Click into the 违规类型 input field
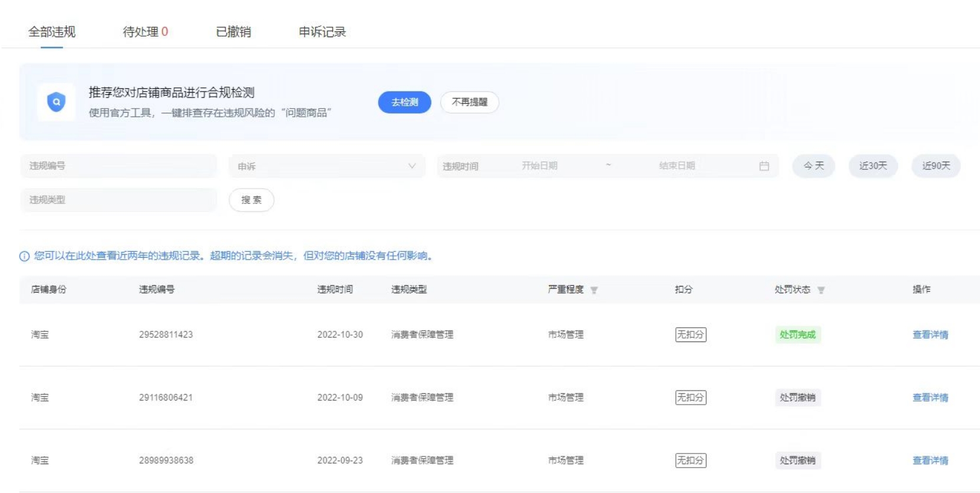 [118, 200]
